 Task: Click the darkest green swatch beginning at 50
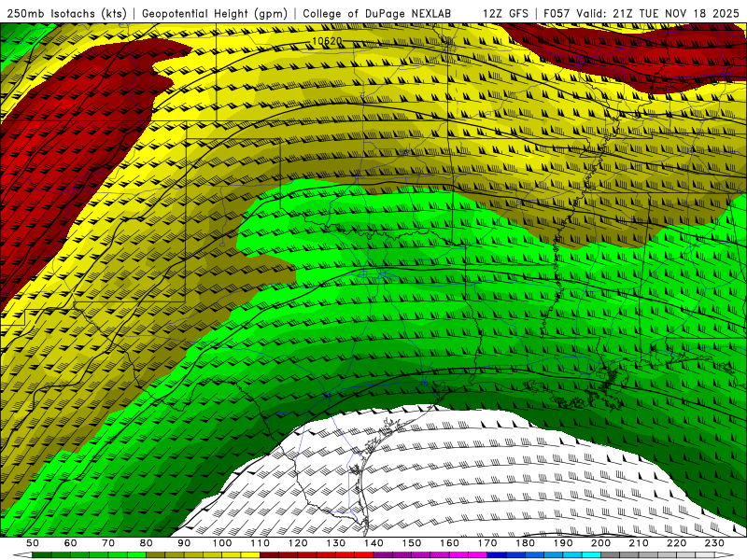click(41, 555)
